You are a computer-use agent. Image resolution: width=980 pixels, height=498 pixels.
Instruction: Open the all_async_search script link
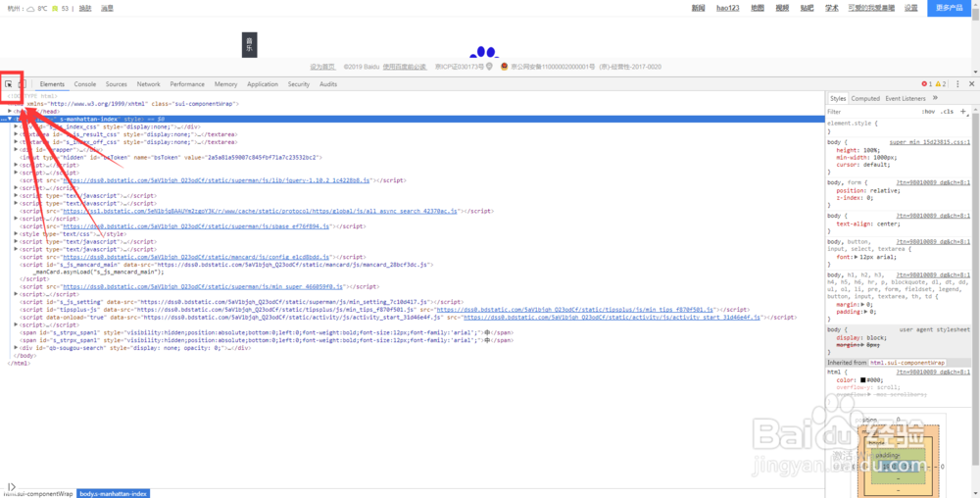pyautogui.click(x=260, y=211)
